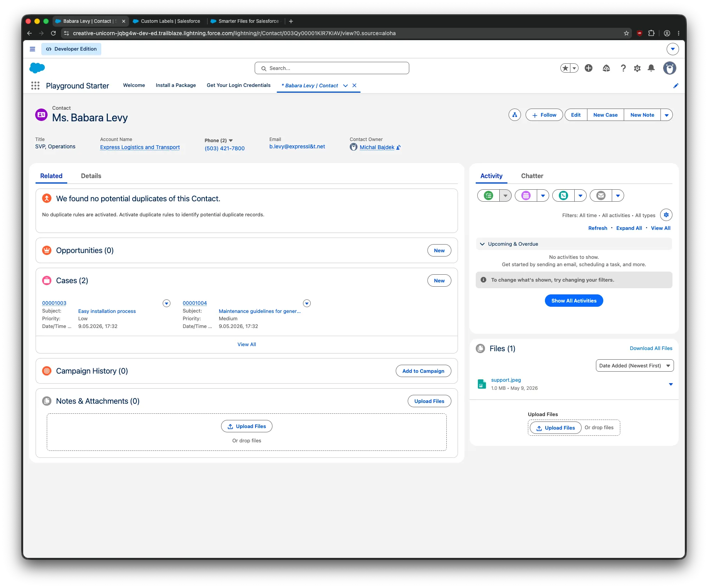Image resolution: width=708 pixels, height=588 pixels.
Task: Open the favorites list dropdown arrow
Action: tap(575, 68)
